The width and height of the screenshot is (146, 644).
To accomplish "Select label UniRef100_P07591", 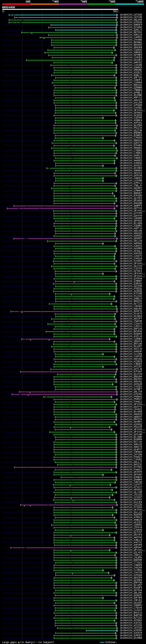I will coord(131,467).
